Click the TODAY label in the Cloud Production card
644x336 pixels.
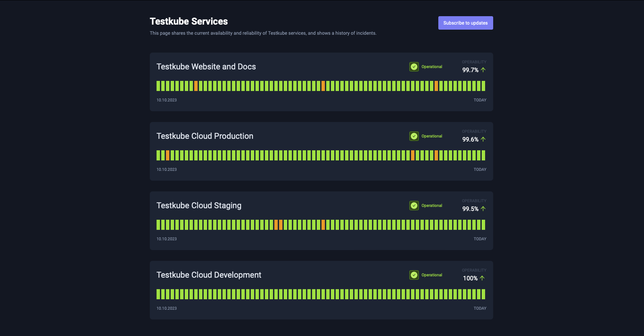point(480,169)
